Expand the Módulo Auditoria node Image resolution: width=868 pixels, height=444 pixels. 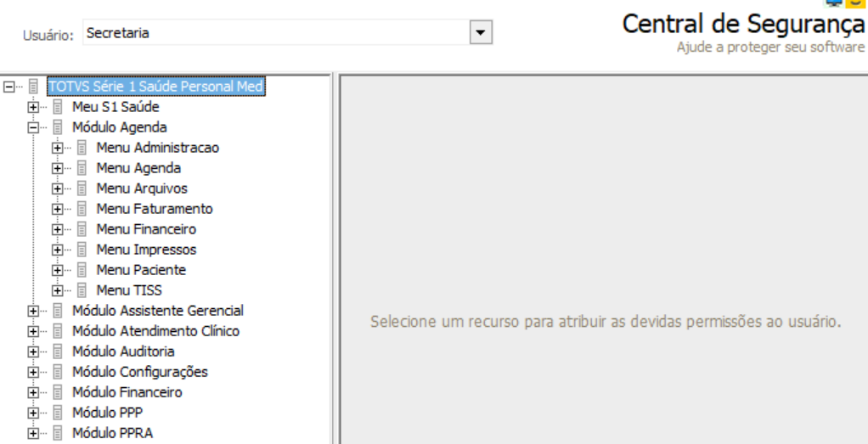pos(32,351)
